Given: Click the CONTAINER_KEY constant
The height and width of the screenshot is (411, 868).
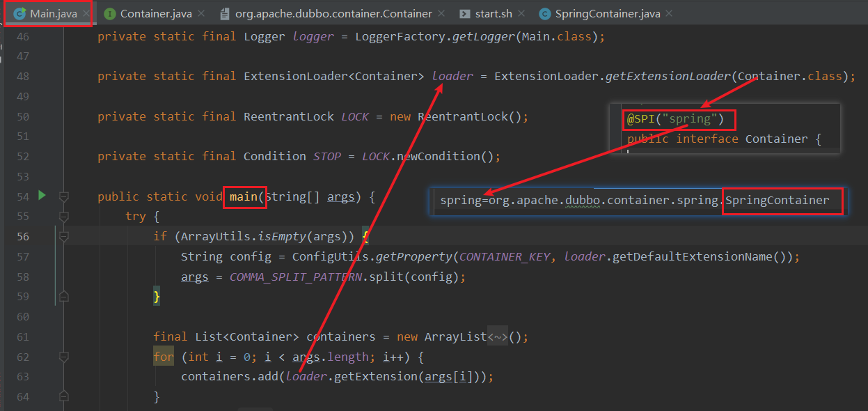Looking at the screenshot, I should (x=505, y=257).
